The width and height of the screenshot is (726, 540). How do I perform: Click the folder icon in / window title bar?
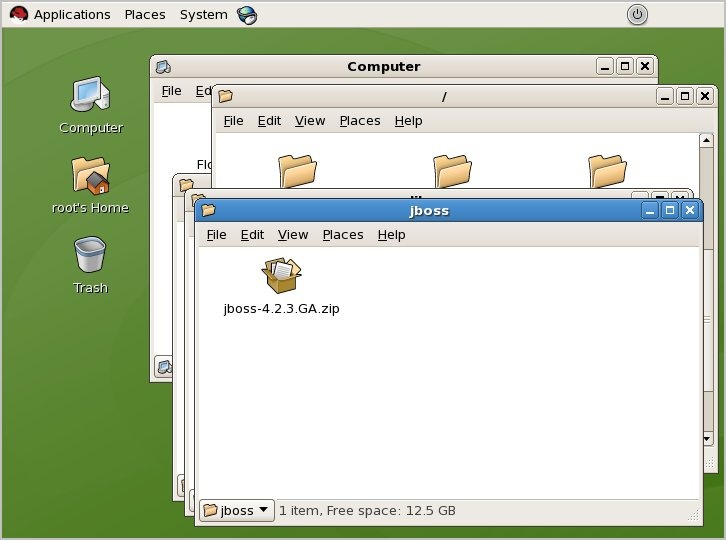225,96
